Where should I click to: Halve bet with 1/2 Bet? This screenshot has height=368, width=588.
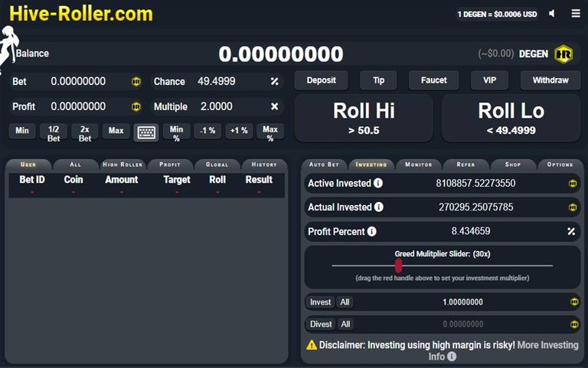[x=54, y=132]
